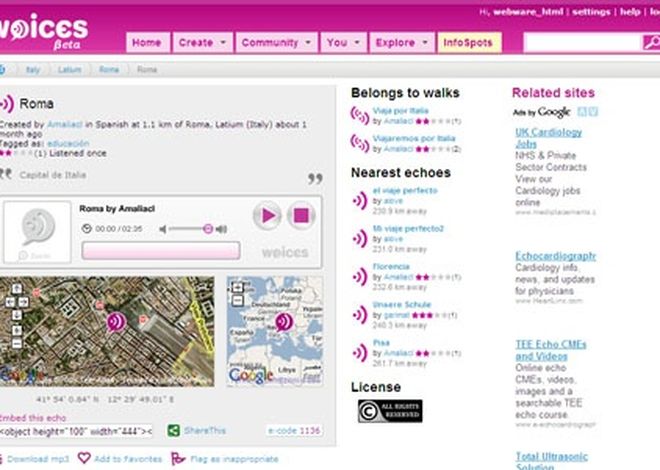This screenshot has height=470, width=660.
Task: Open the Pisa echo
Action: click(x=381, y=343)
